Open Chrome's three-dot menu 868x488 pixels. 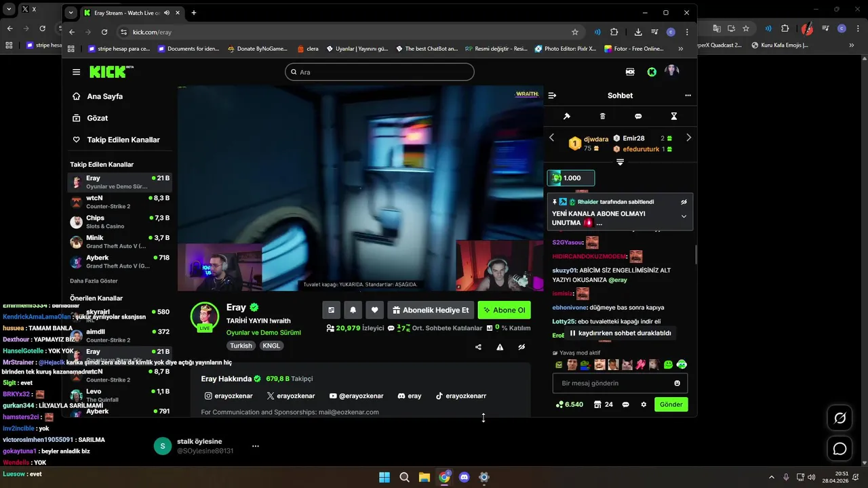tap(687, 32)
